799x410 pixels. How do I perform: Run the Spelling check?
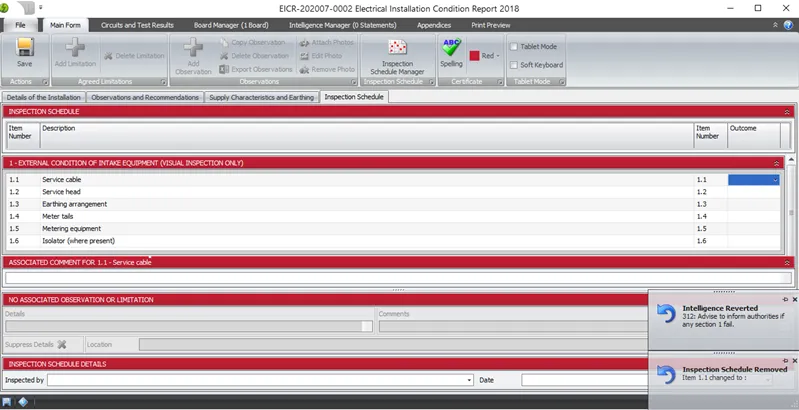(x=451, y=52)
